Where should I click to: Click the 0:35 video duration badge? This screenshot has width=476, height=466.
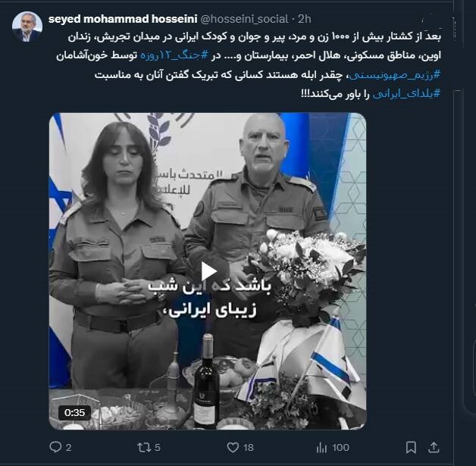[x=74, y=413]
